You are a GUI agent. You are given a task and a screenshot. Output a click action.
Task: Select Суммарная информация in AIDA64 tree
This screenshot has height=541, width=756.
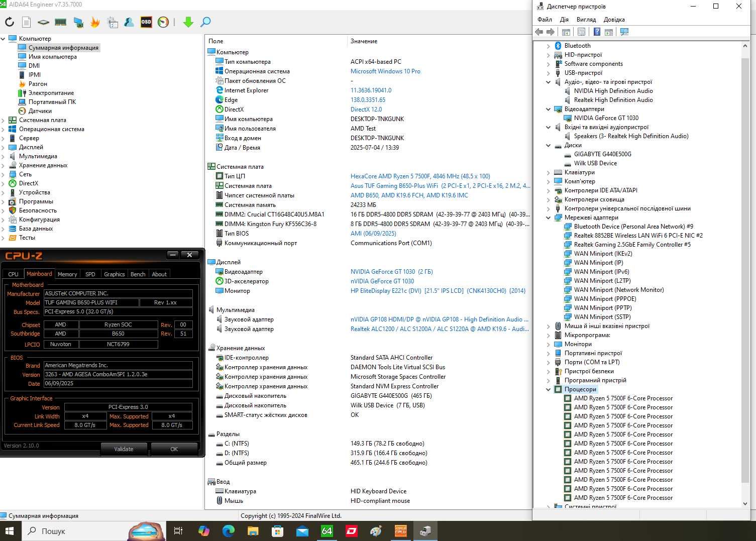point(63,48)
